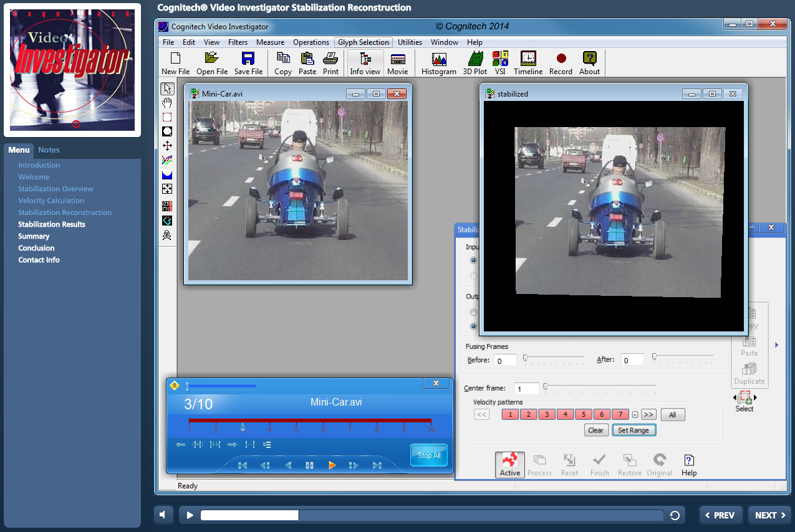Select the rectangular selection tool
The height and width of the screenshot is (532, 795).
(166, 116)
